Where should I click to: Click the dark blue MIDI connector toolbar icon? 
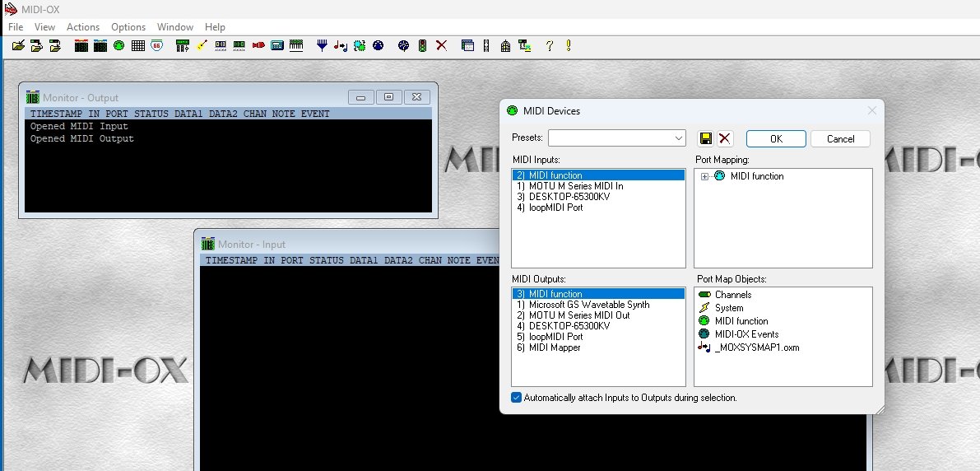[x=379, y=45]
